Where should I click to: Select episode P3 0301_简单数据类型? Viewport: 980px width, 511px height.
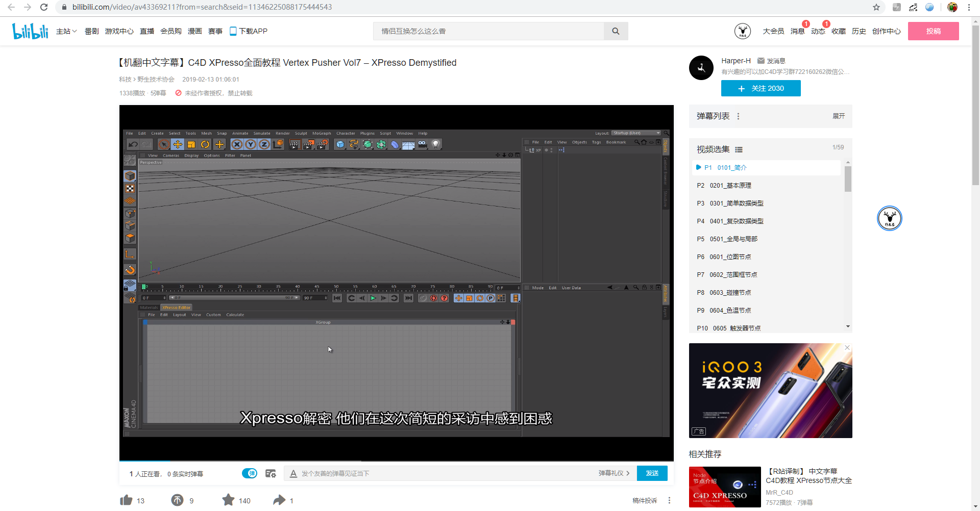tap(767, 203)
